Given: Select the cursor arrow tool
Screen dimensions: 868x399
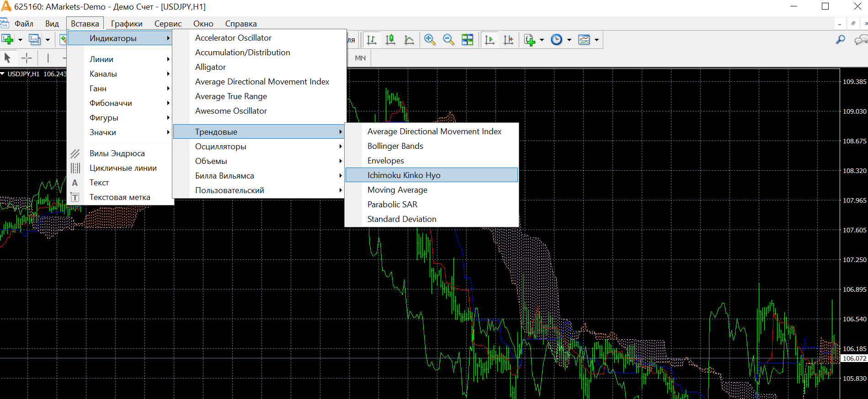Looking at the screenshot, I should point(7,58).
